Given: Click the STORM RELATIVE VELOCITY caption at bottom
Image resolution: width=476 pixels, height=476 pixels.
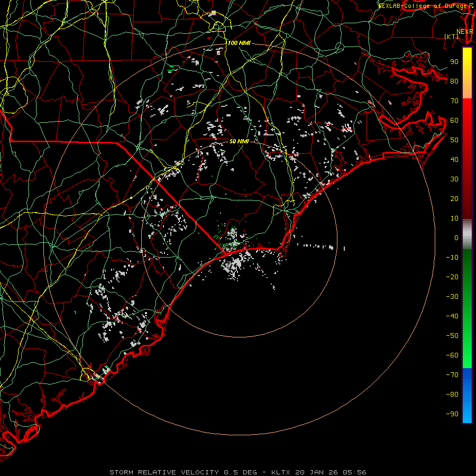Looking at the screenshot, I should (238, 472).
